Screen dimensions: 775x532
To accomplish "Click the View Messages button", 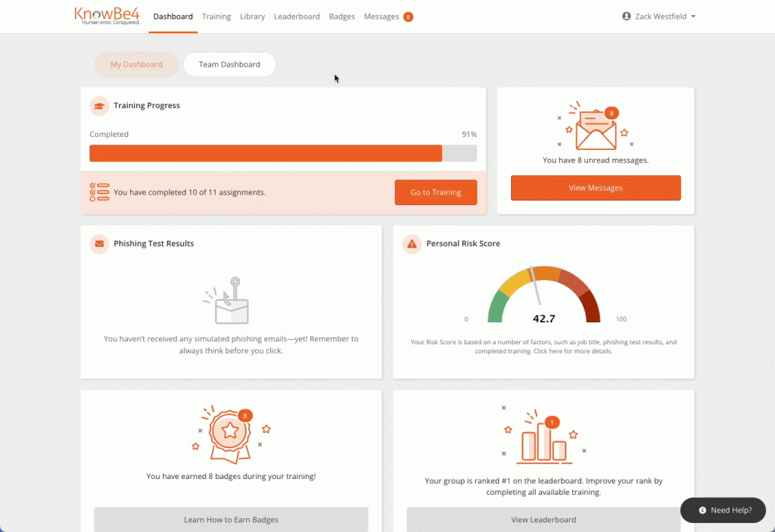I will [596, 188].
